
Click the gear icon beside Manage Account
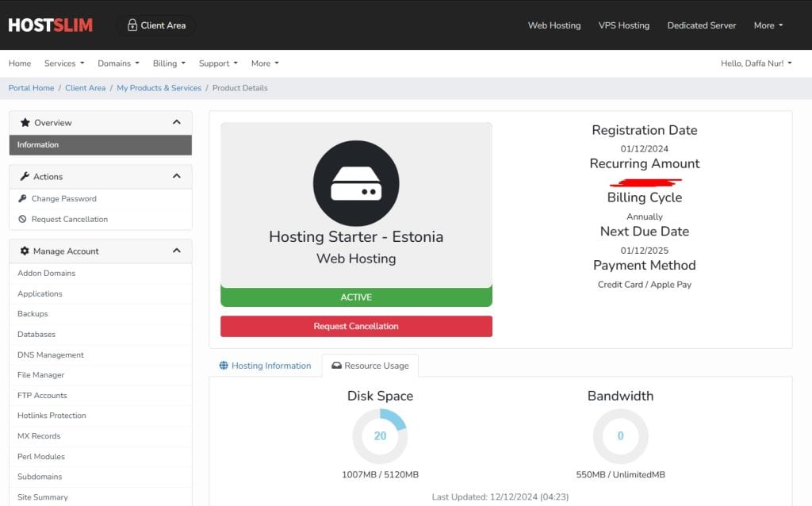pyautogui.click(x=25, y=251)
